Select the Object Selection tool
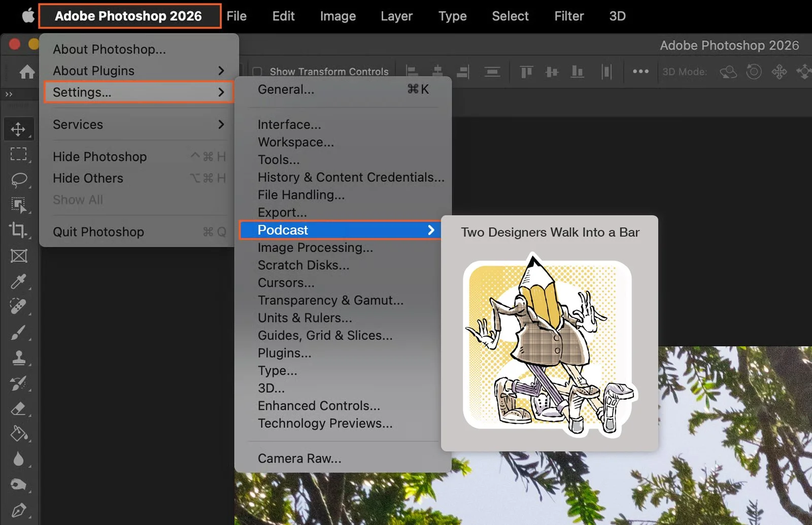 pos(18,205)
